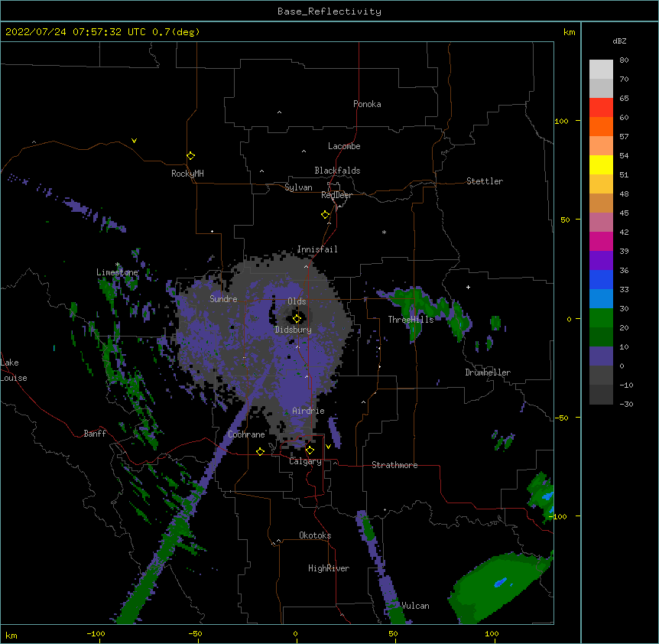Click the white asterisk above Limestone label

(117, 265)
